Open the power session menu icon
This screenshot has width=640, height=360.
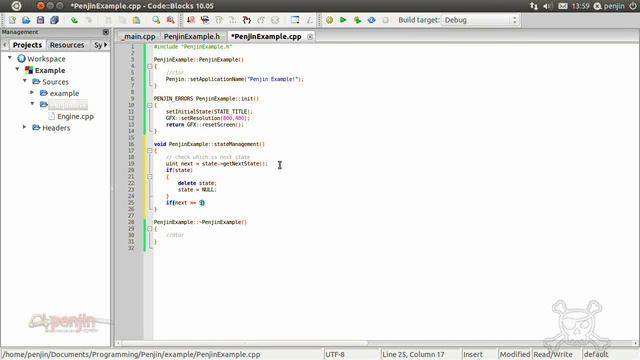(633, 6)
